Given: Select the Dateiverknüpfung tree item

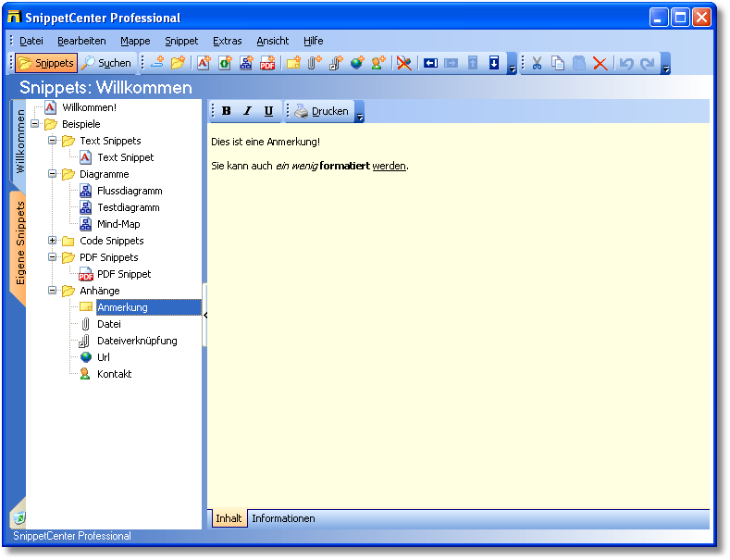Looking at the screenshot, I should (x=137, y=341).
